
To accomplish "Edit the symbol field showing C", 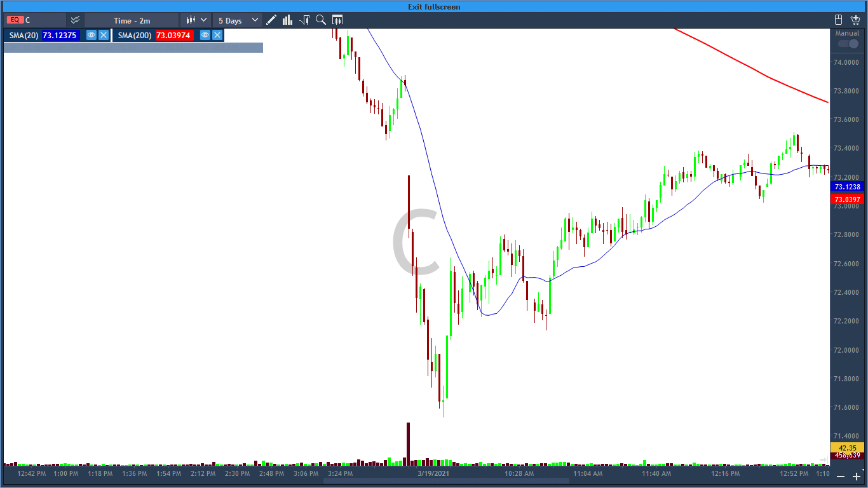I will pyautogui.click(x=44, y=20).
